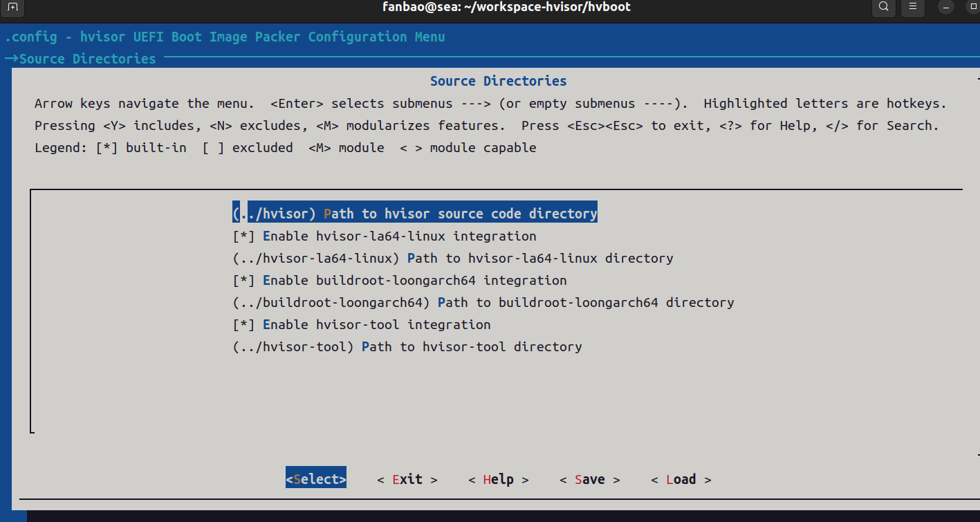Screen dimensions: 980x522
Task: Edit Path to hvisor-la64-linux directory entry
Action: [x=453, y=258]
